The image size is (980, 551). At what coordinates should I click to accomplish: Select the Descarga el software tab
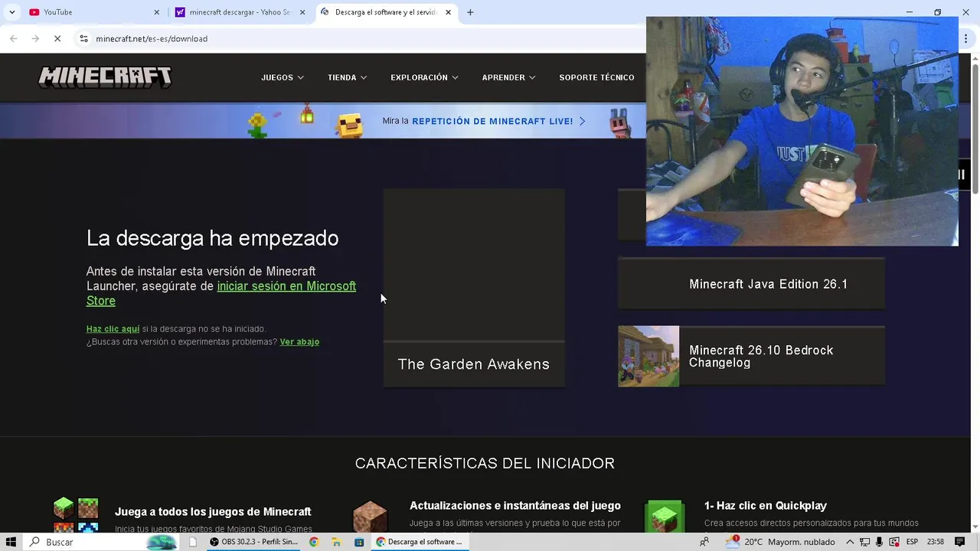point(385,12)
